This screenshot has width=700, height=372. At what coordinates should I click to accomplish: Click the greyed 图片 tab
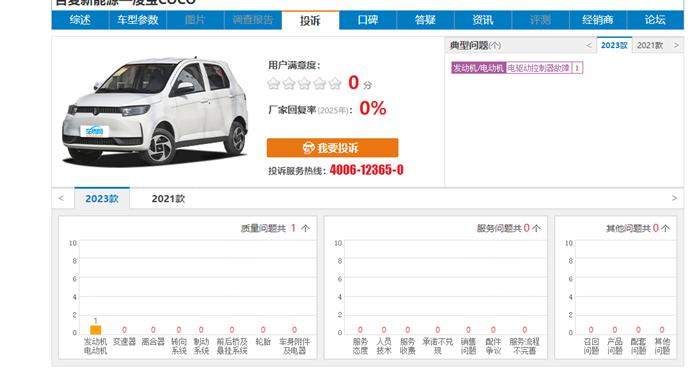pos(195,20)
